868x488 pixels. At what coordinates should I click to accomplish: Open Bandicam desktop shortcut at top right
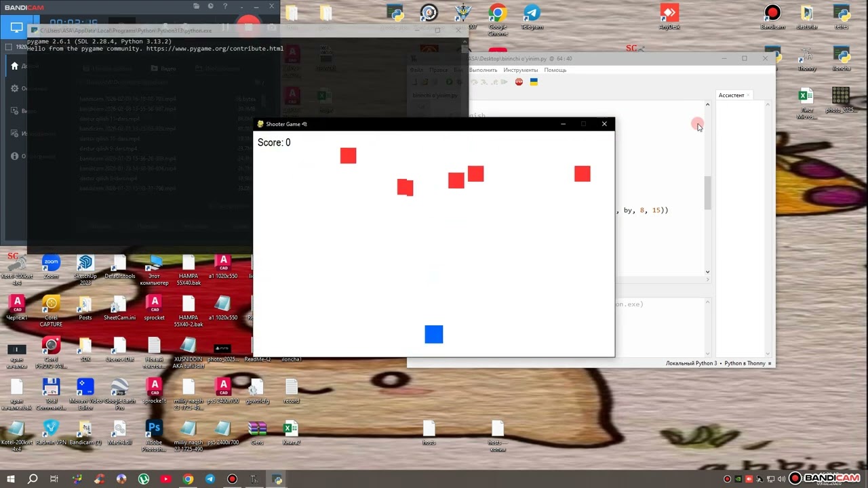772,17
